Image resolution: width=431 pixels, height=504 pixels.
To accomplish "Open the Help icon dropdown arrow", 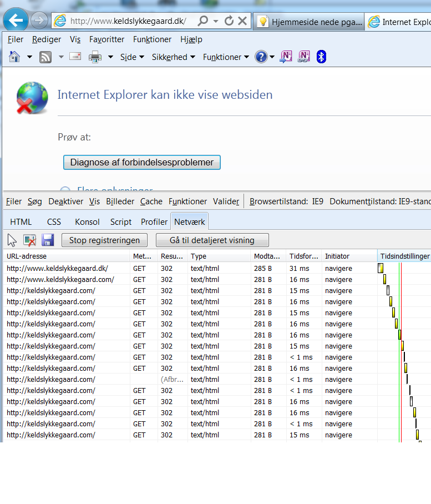I will click(272, 57).
